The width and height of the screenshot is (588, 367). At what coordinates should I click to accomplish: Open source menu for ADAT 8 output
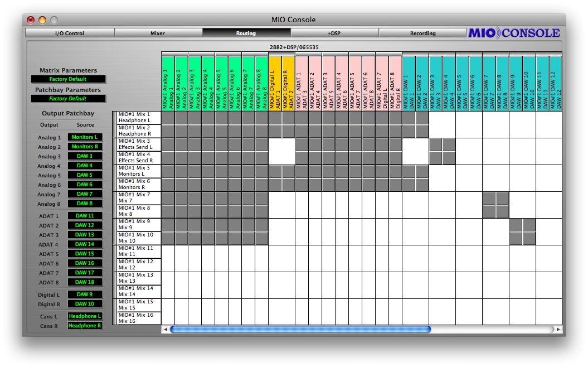click(x=85, y=282)
